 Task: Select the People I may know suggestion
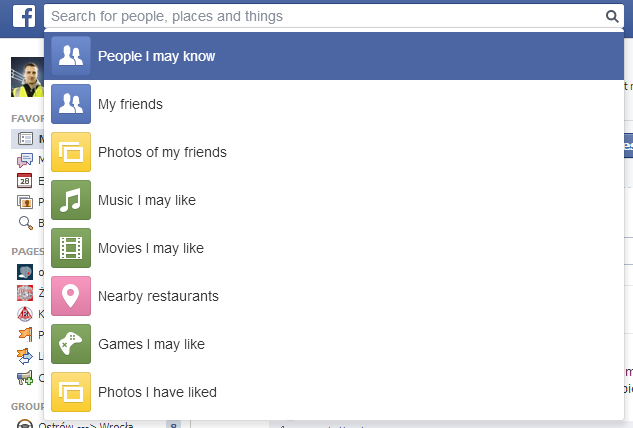tap(333, 56)
